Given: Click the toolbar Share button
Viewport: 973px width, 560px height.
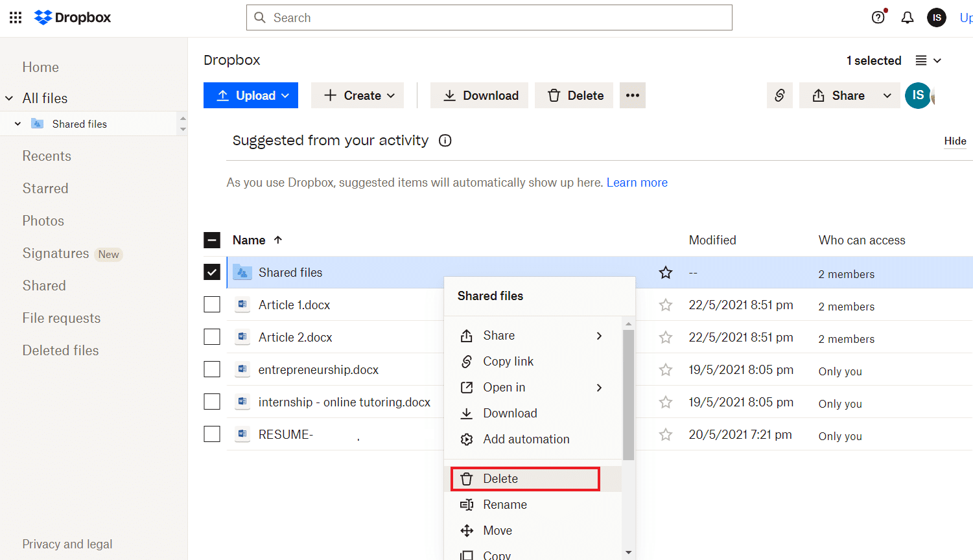Looking at the screenshot, I should point(838,95).
